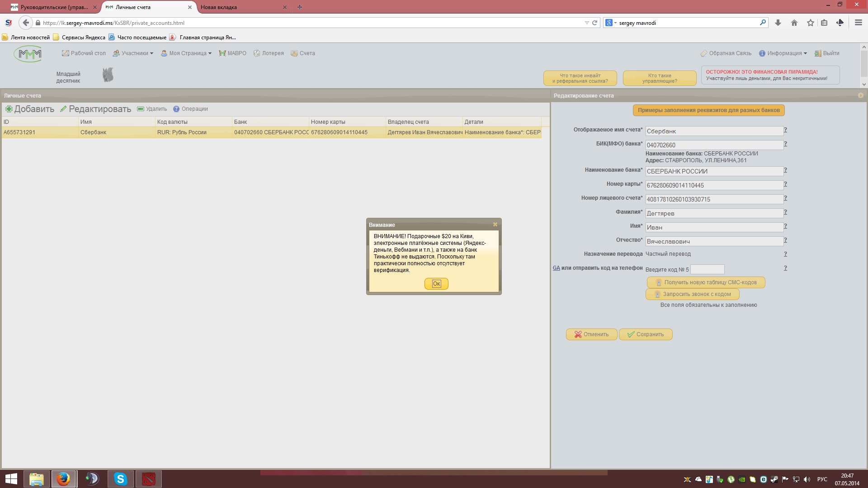Screen dimensions: 868x488
Task: Click the SMS code input field
Action: 707,269
